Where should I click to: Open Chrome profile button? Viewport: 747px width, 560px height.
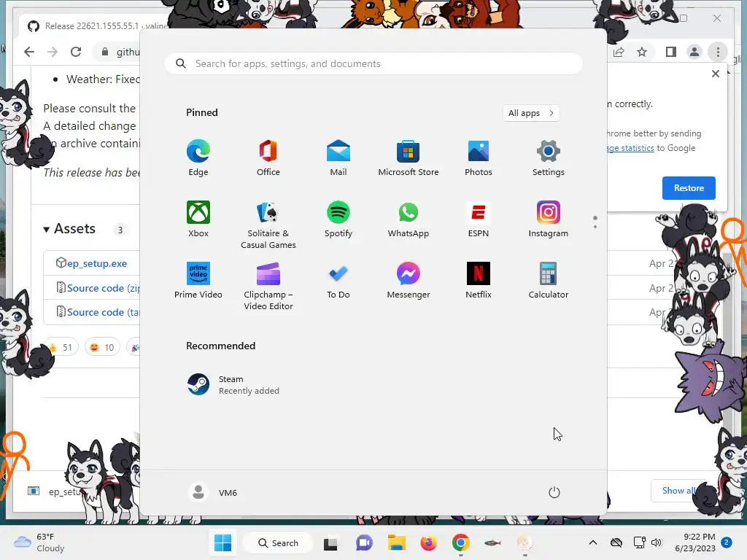694,52
